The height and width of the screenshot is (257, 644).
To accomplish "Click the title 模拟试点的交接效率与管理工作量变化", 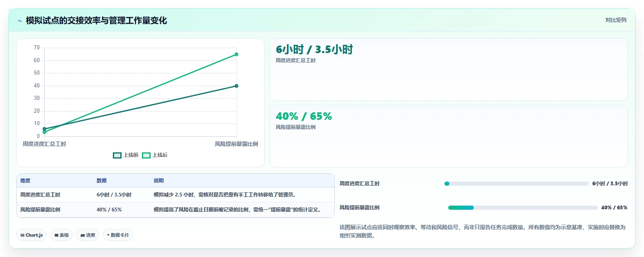I will (x=96, y=21).
